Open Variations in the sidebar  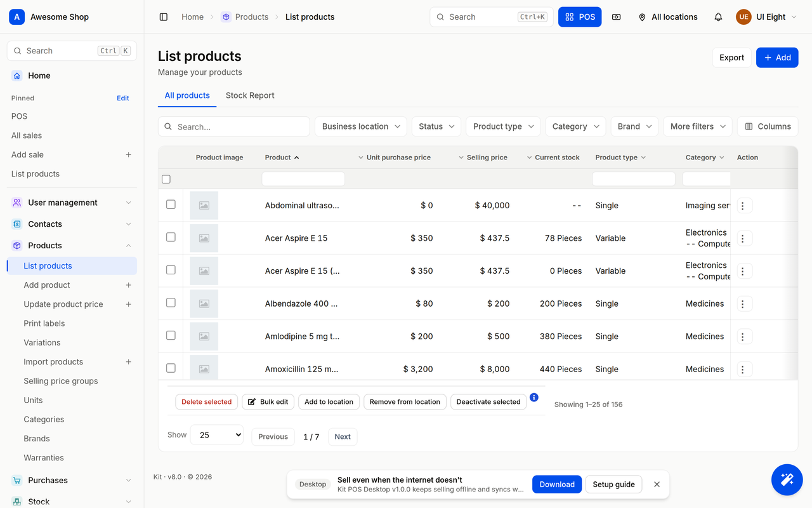42,343
